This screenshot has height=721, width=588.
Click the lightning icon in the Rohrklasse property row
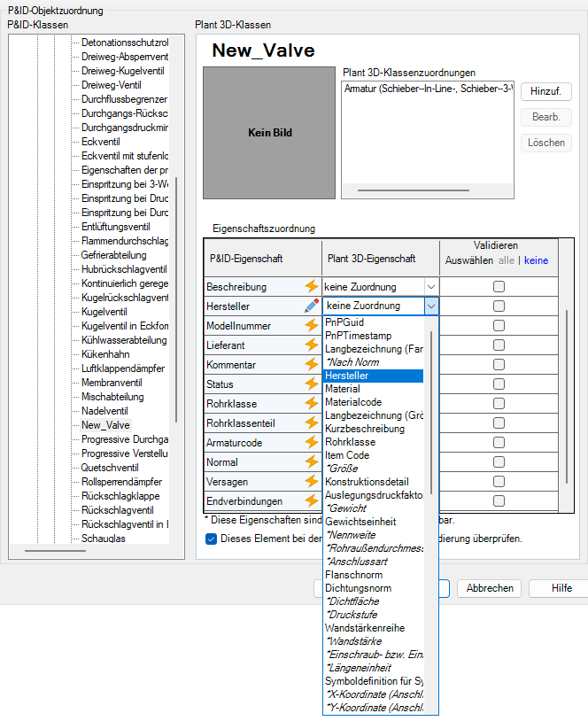[311, 404]
